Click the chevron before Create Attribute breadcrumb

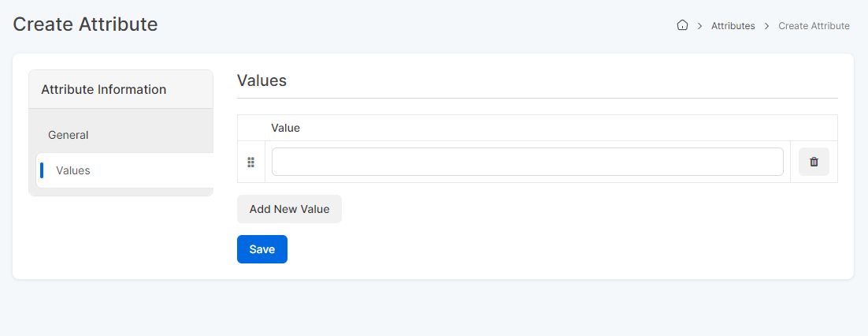tap(766, 26)
